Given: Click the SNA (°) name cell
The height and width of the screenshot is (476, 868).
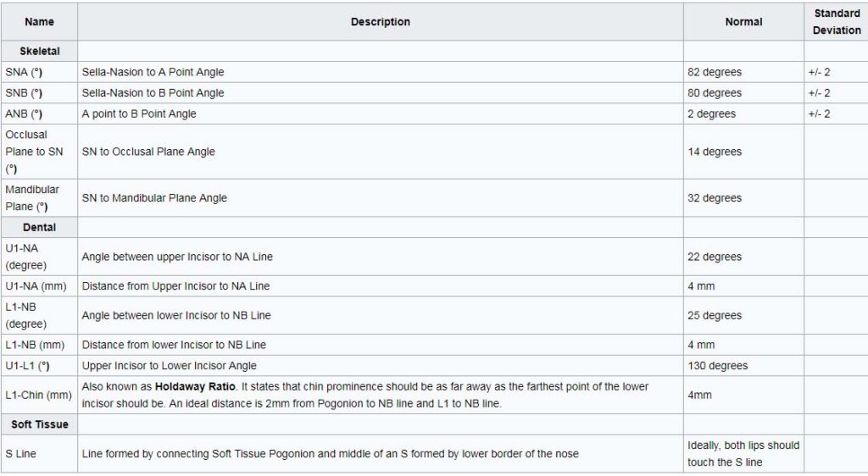Looking at the screenshot, I should [24, 72].
